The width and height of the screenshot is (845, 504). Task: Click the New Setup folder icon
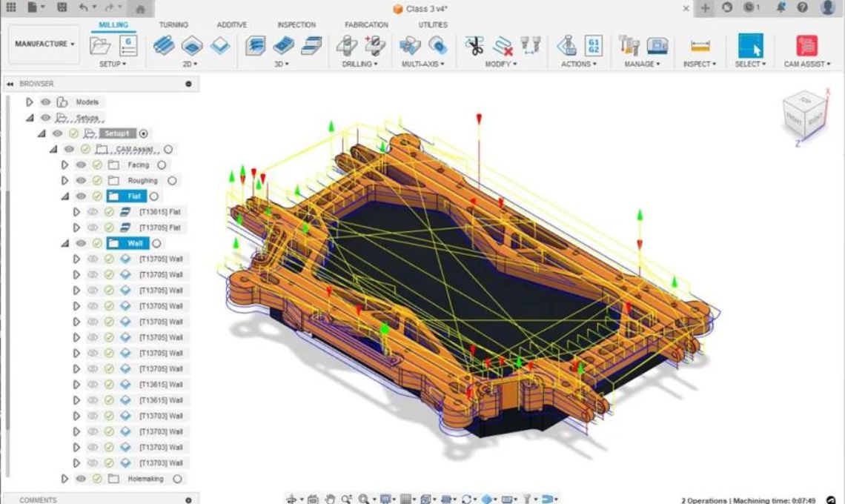point(100,46)
